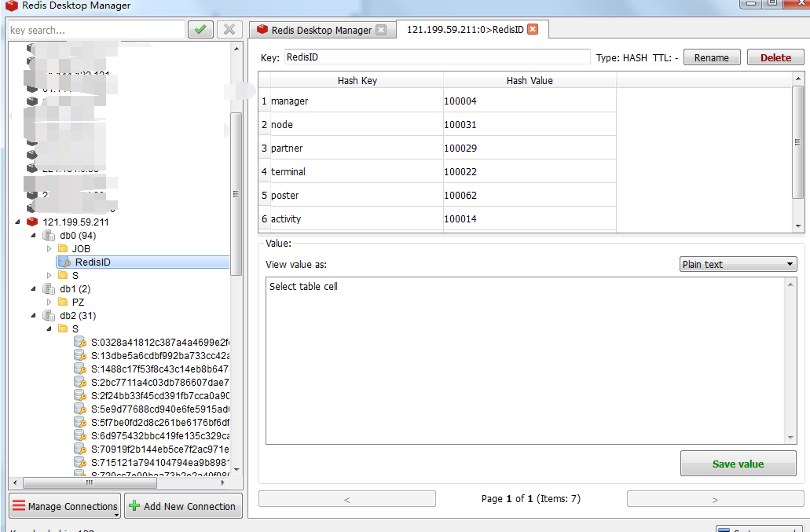Viewport: 810px width, 532px height.
Task: Expand the PZ folder
Action: coord(49,303)
